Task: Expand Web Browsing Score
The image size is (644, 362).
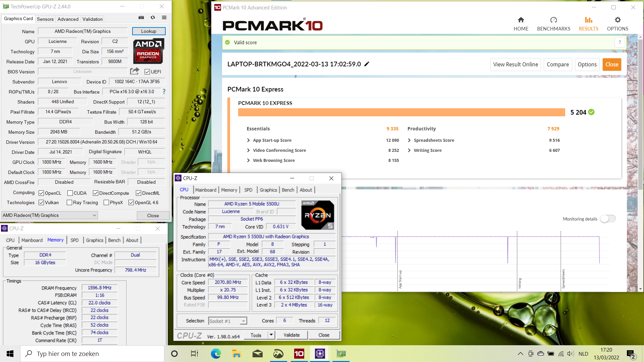Action: (x=249, y=160)
